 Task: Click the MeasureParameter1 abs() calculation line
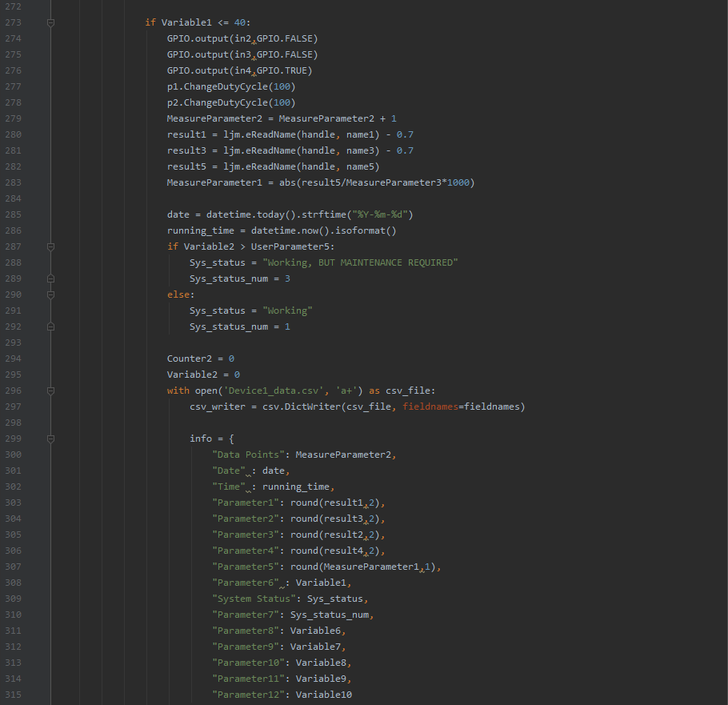pos(321,182)
